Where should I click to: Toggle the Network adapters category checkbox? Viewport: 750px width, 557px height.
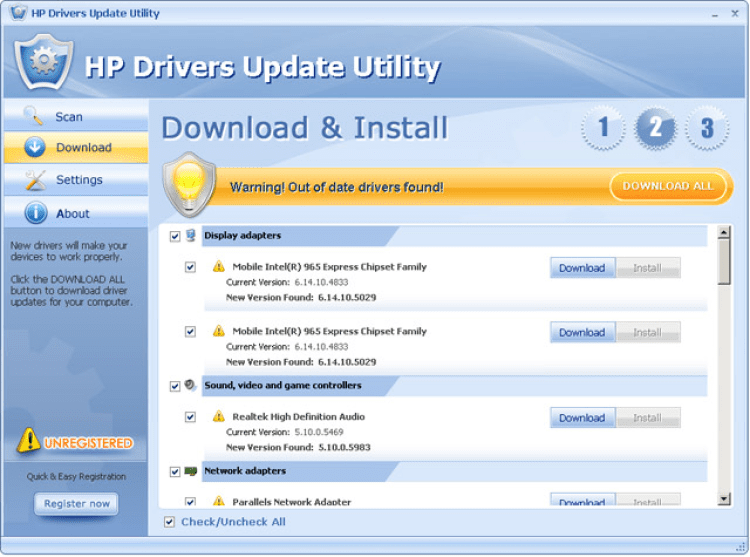[175, 472]
